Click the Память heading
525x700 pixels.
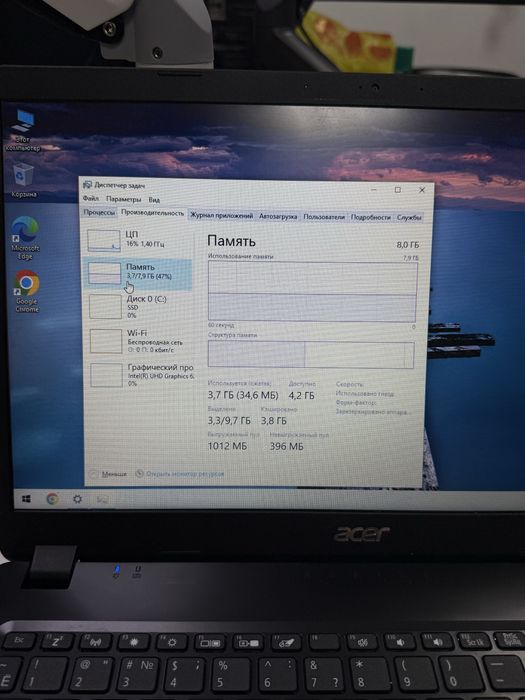pyautogui.click(x=231, y=241)
